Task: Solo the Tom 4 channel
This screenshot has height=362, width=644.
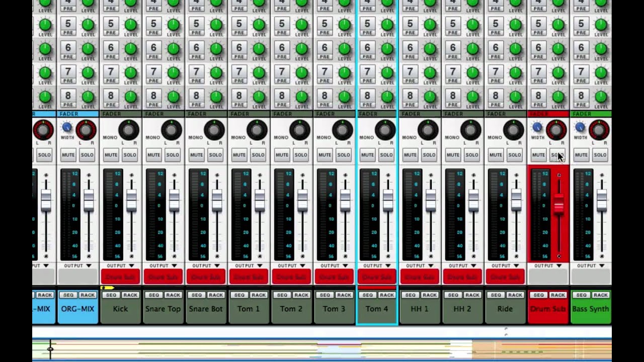Action: pyautogui.click(x=386, y=155)
